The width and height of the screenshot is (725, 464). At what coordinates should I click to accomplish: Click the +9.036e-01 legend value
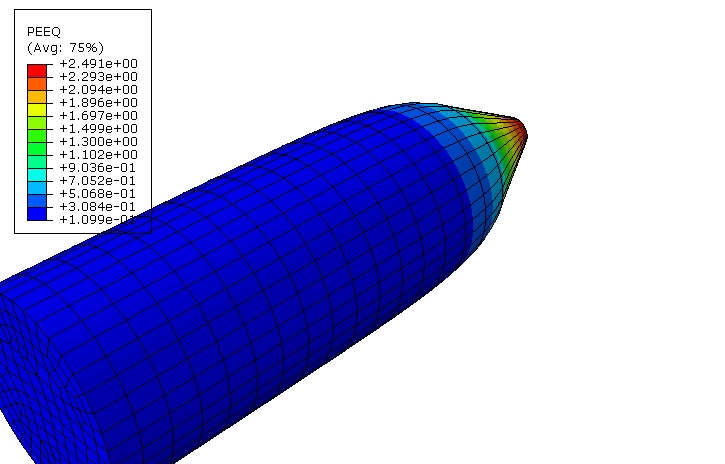98,167
